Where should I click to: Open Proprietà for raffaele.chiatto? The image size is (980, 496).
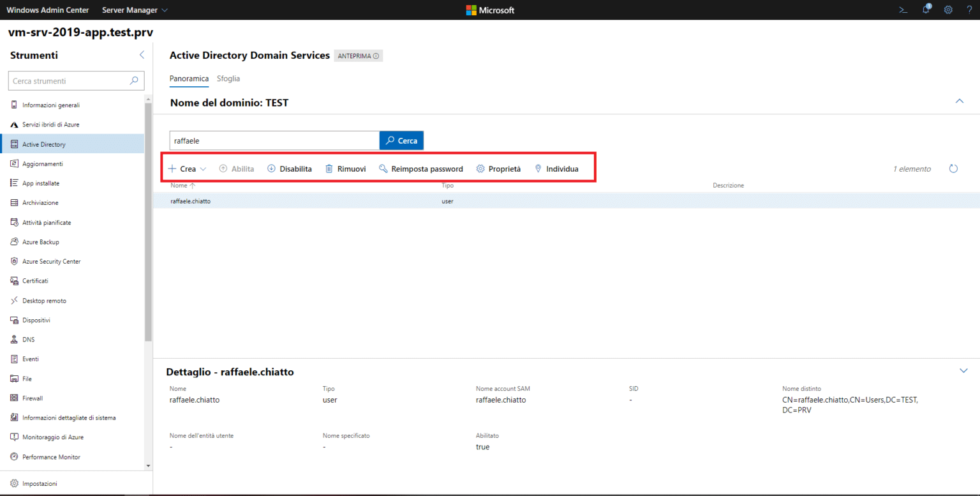(x=498, y=169)
